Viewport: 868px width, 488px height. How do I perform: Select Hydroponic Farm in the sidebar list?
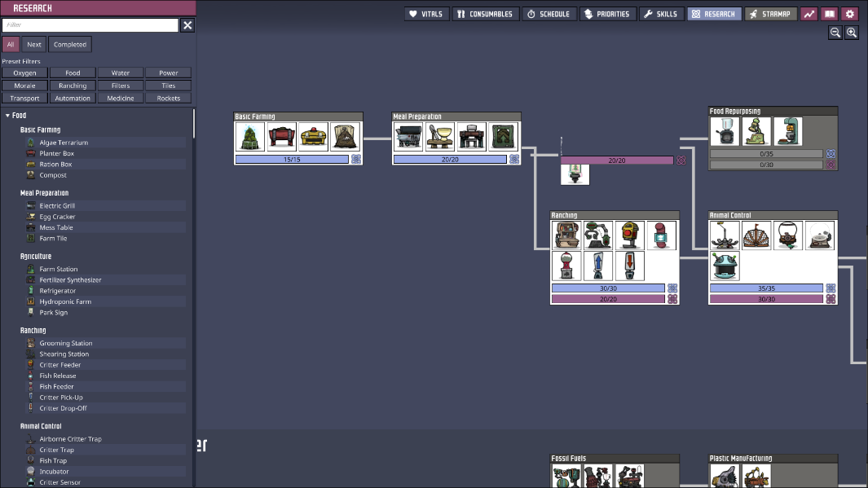click(x=65, y=301)
